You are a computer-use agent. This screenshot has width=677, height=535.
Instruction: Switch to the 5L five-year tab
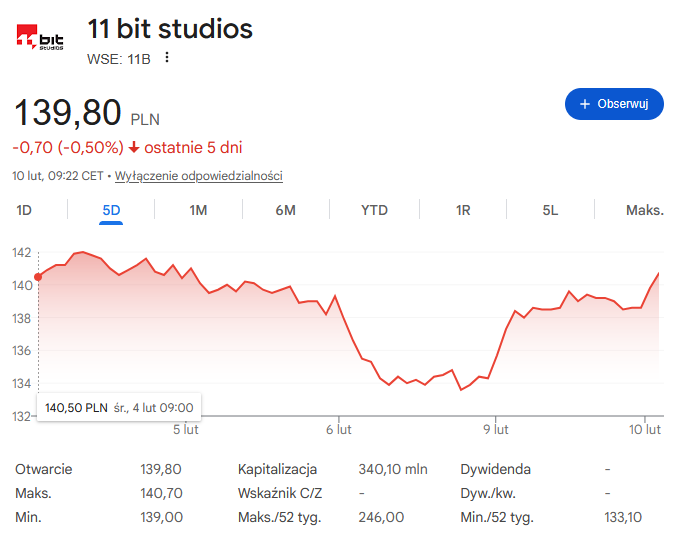(x=550, y=210)
